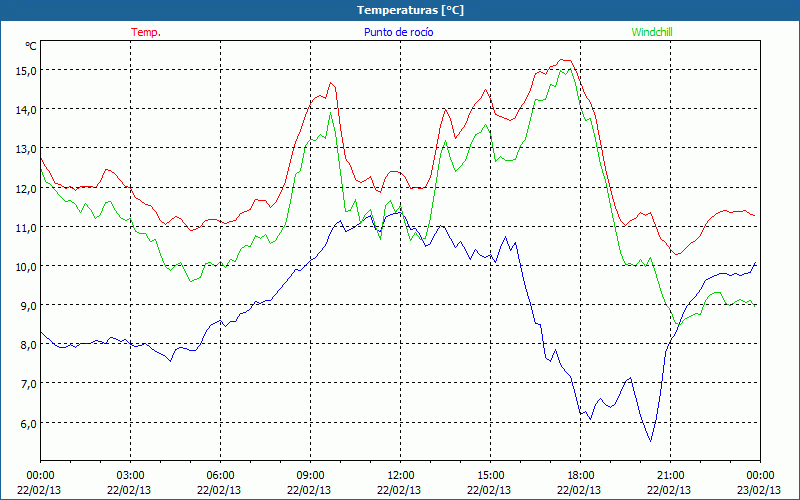Click the 'Temperaturas [°C]' chart title

[x=410, y=10]
